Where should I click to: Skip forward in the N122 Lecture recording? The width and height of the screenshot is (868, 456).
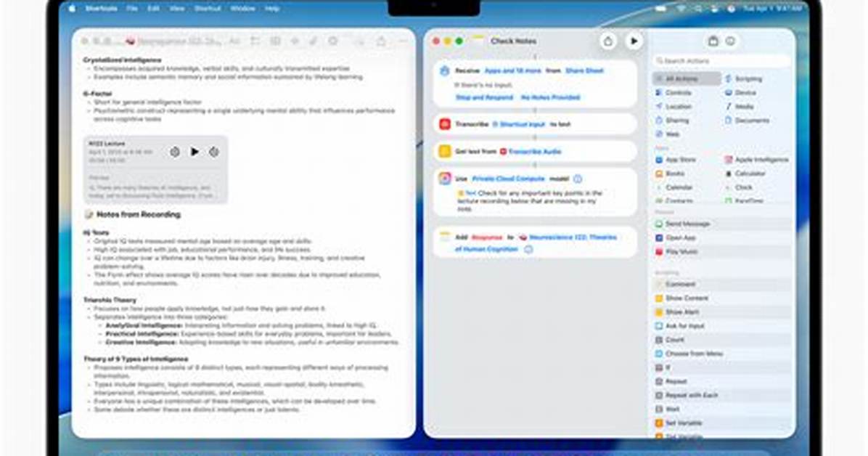pyautogui.click(x=213, y=151)
